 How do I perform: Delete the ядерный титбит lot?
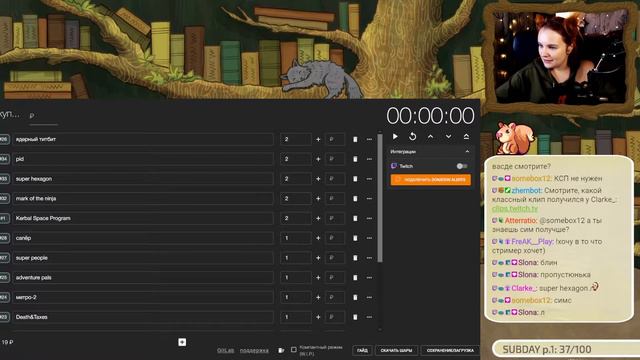click(x=355, y=139)
